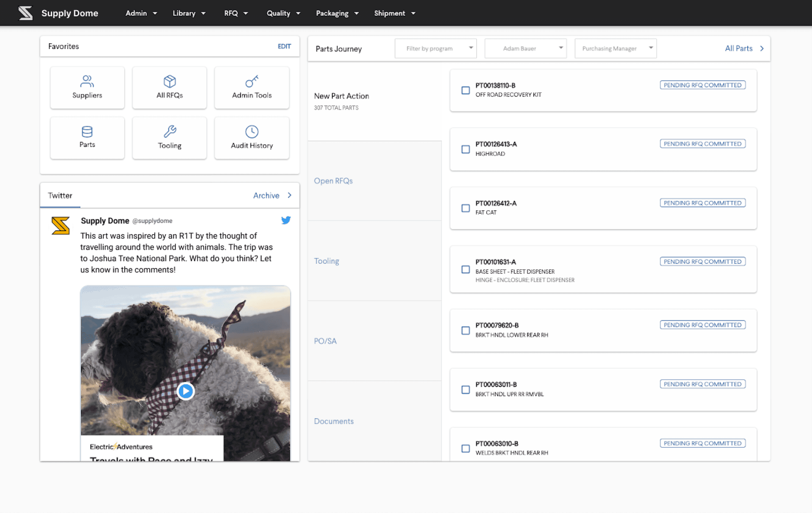Click PENDING RFQ COMMITTED badge for PT00126412-A
Image resolution: width=812 pixels, height=513 pixels.
702,203
